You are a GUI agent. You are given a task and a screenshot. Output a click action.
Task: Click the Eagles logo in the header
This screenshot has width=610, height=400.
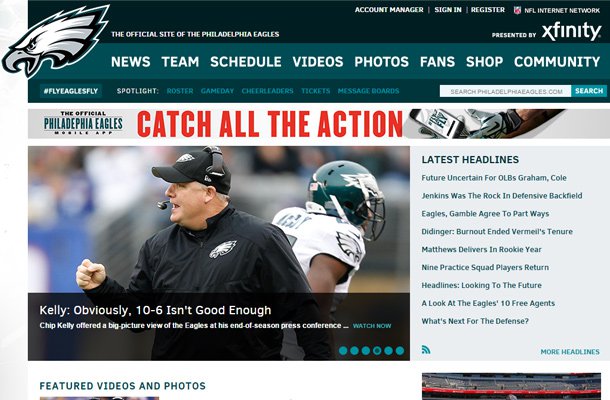point(56,40)
